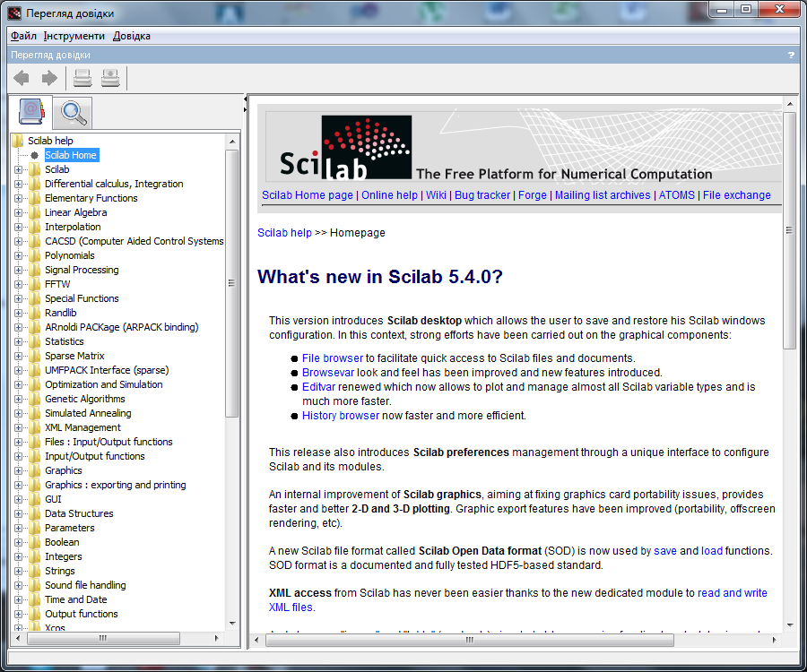Click the tree panel scroll down arrow

(232, 624)
